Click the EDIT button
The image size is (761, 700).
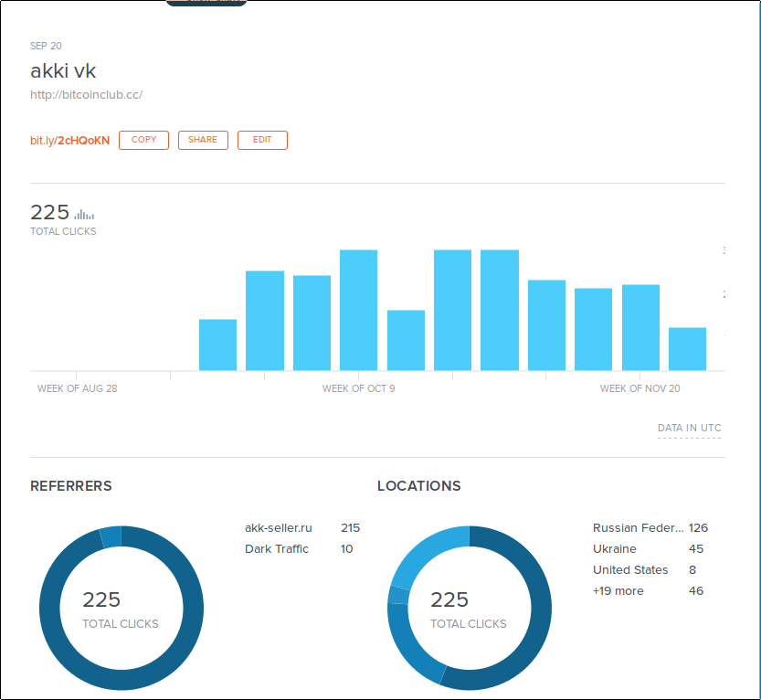click(262, 141)
